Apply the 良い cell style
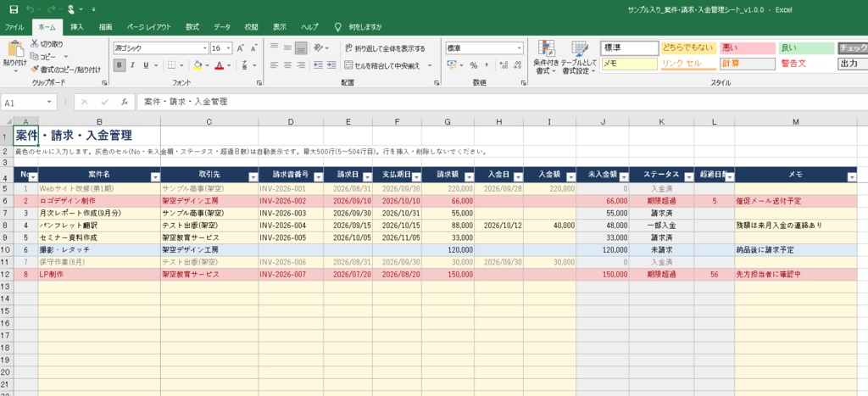 (805, 48)
